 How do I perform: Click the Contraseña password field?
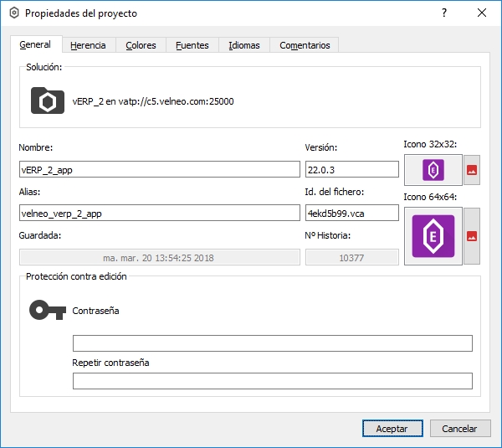tap(272, 343)
